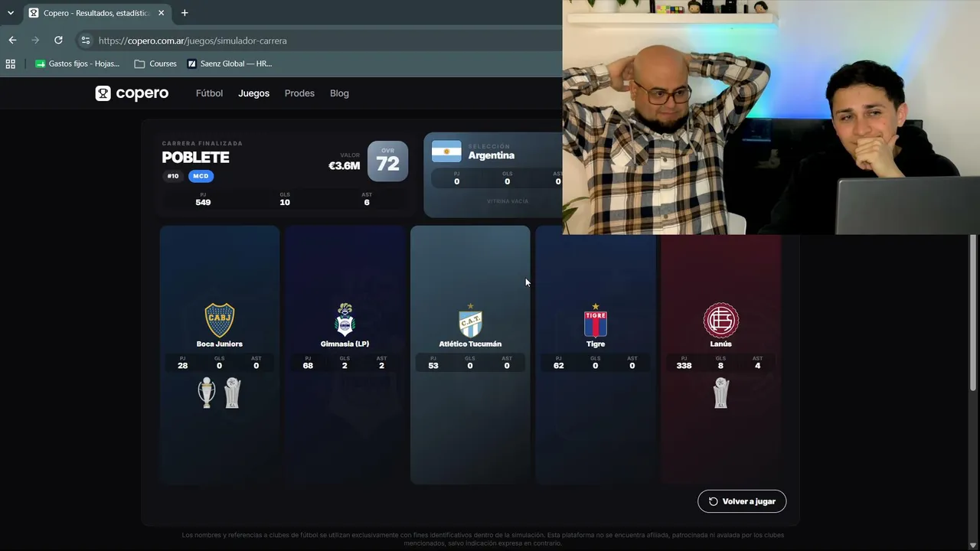
Task: Reload the page with the browser refresh icon
Action: tap(58, 40)
